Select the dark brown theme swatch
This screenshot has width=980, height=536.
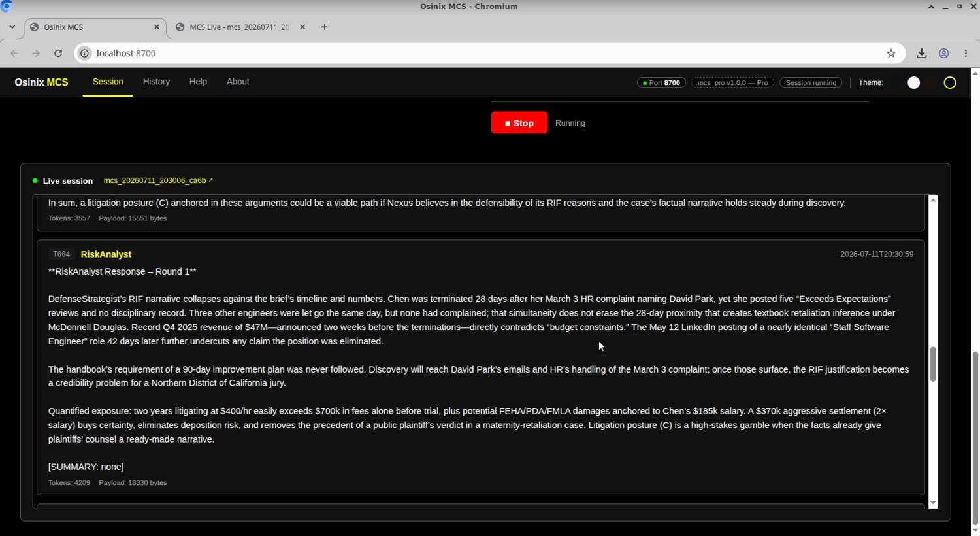click(x=932, y=82)
